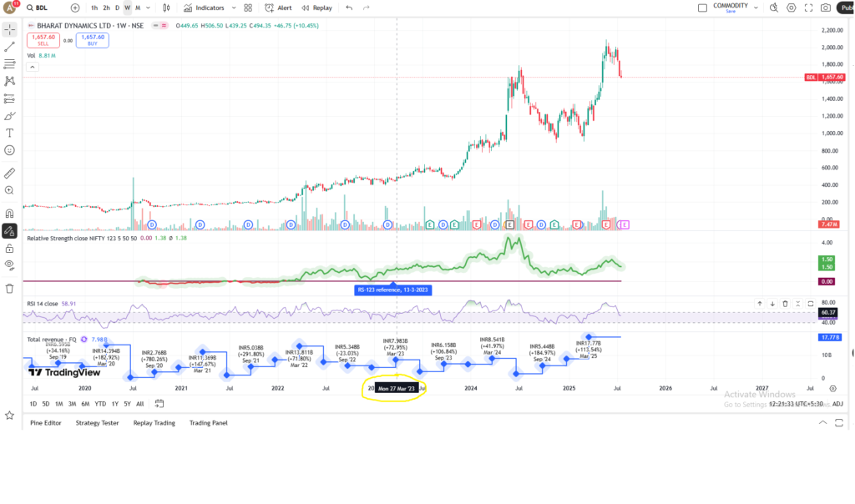The width and height of the screenshot is (855, 504).
Task: Open the patterns drawing tools
Action: pyautogui.click(x=9, y=81)
